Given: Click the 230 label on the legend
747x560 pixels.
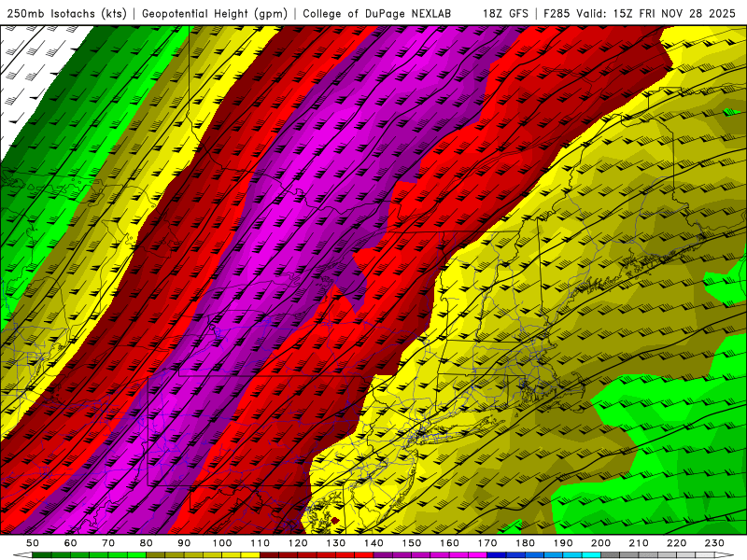Looking at the screenshot, I should pyautogui.click(x=714, y=543).
